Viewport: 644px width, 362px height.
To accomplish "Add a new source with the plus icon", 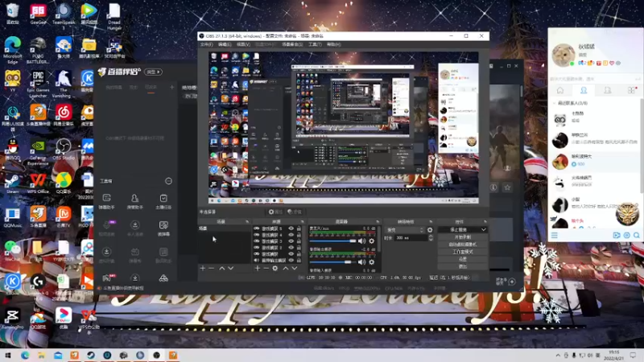I will coord(257,268).
